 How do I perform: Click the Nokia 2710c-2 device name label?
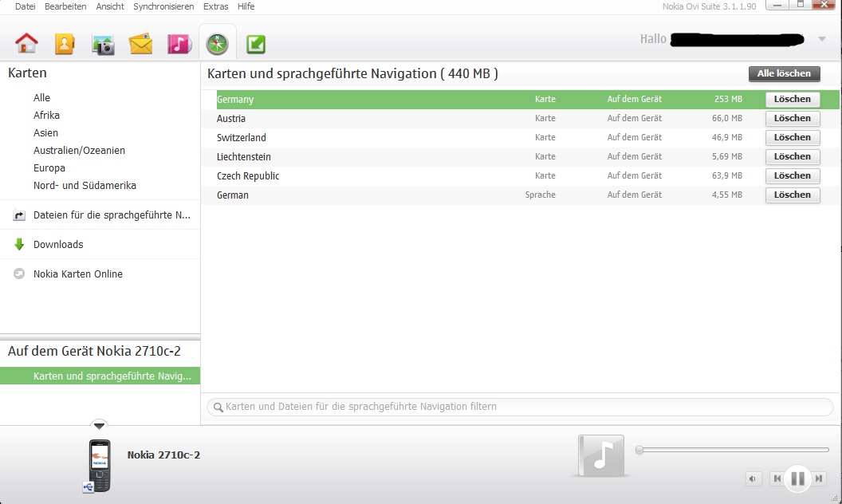coord(163,455)
